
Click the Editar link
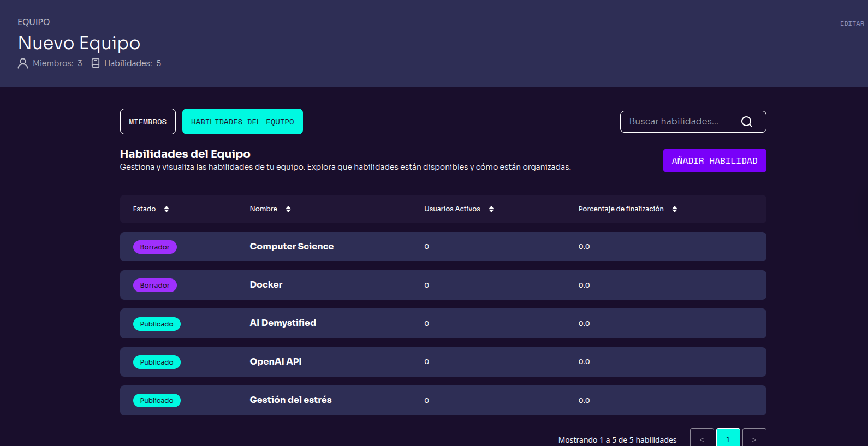(x=852, y=23)
